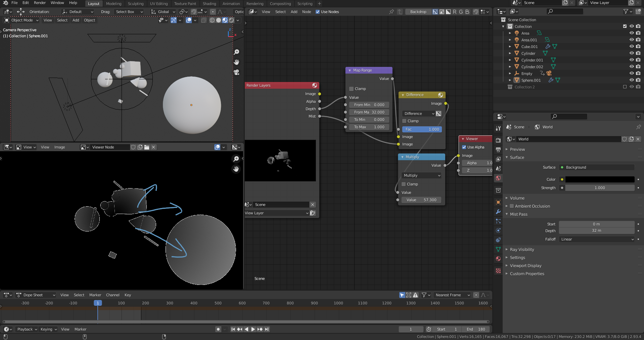
Task: Disable the Use Nodes checkbox
Action: [318, 12]
